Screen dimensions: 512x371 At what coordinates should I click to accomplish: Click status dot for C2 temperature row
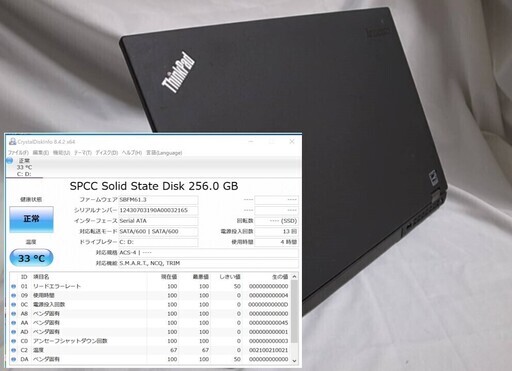point(14,350)
